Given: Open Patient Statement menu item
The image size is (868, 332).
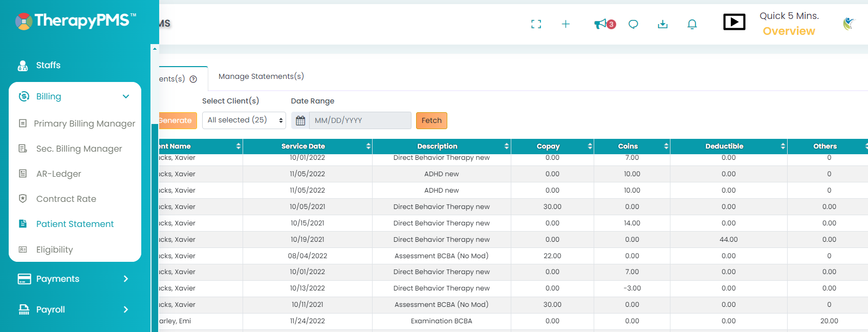Looking at the screenshot, I should [75, 224].
